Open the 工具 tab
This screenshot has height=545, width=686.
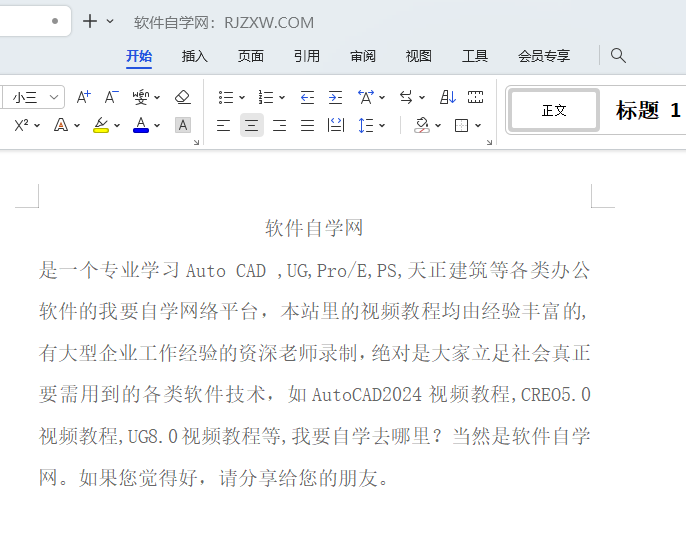coord(475,56)
